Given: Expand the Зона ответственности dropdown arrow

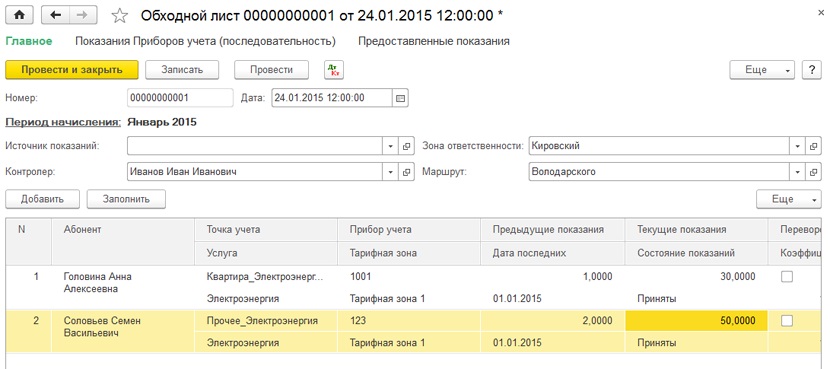Looking at the screenshot, I should tap(797, 146).
